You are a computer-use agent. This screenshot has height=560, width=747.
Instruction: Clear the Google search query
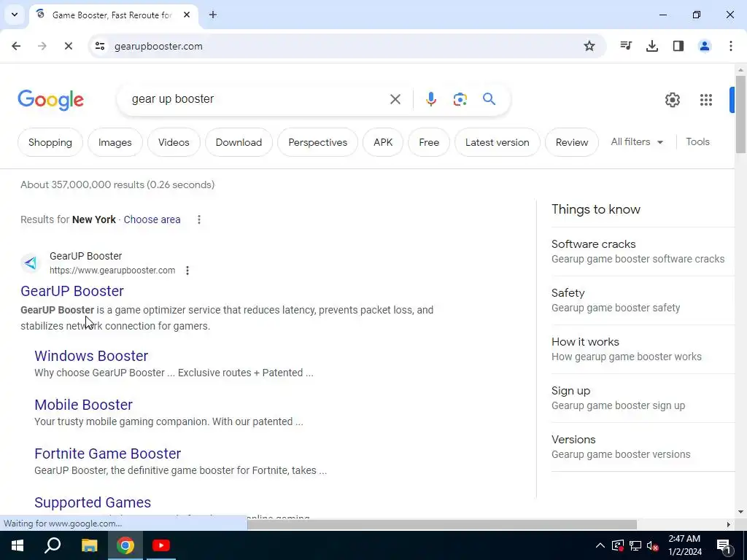pos(395,99)
